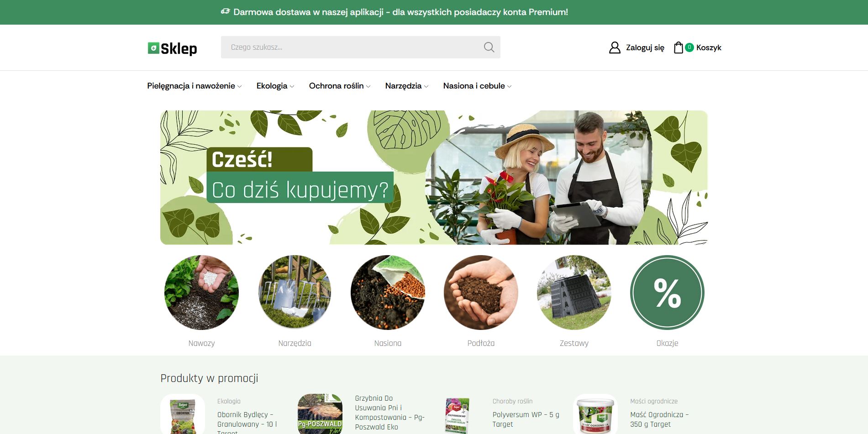The image size is (868, 434).
Task: Open the Zestawy composter category image
Action: [574, 292]
